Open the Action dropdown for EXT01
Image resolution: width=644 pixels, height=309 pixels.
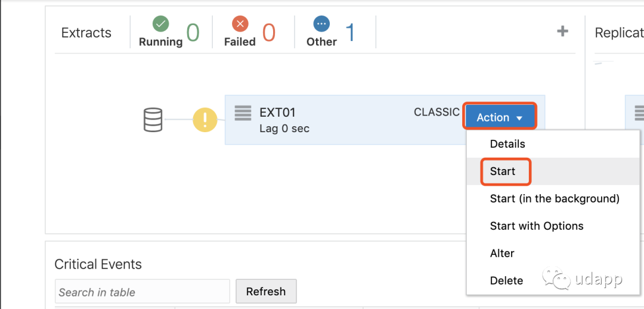500,117
